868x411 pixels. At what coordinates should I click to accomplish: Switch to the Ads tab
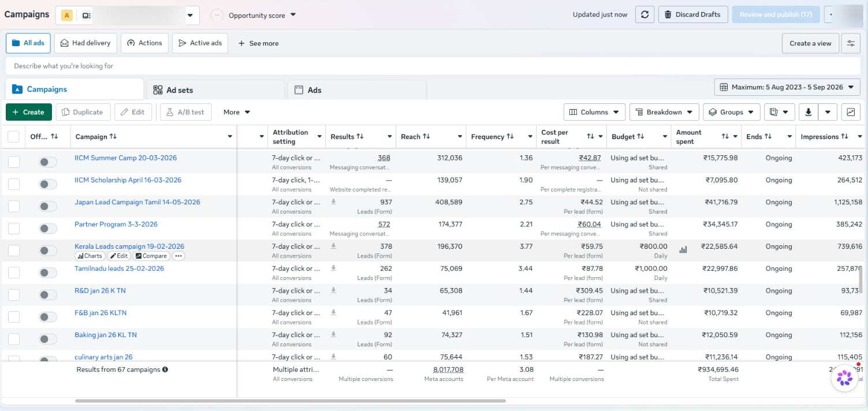(x=356, y=90)
